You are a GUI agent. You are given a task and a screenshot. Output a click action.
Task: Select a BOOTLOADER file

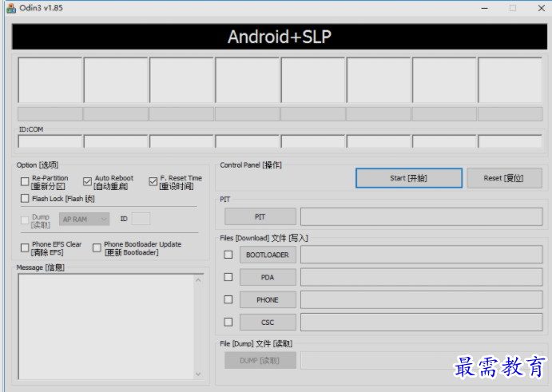pyautogui.click(x=268, y=255)
